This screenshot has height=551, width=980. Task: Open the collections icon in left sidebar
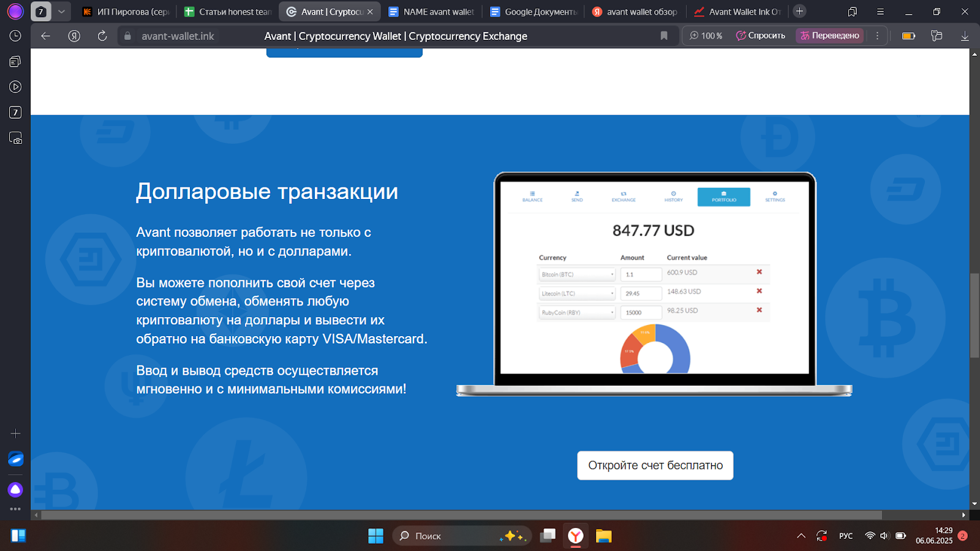click(x=15, y=61)
